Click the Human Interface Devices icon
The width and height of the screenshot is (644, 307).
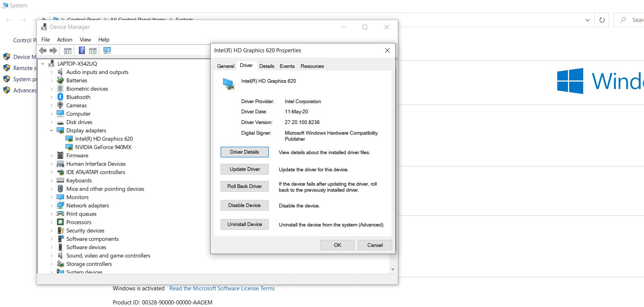click(x=60, y=164)
